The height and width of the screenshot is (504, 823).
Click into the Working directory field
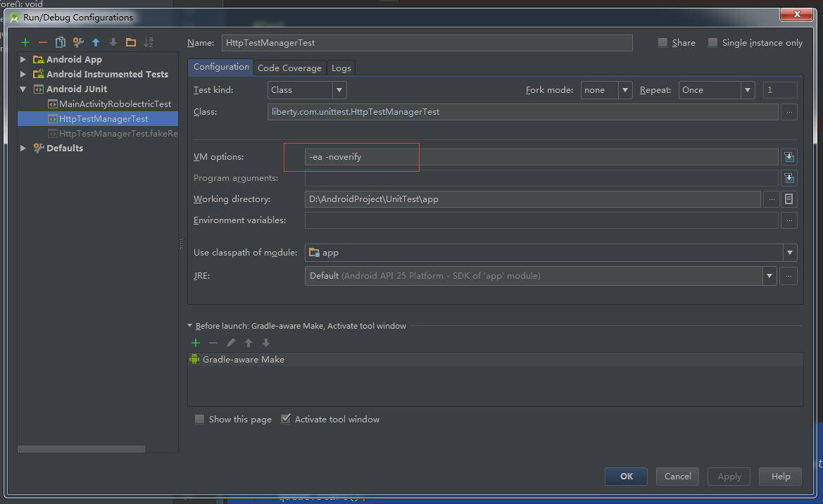[533, 199]
